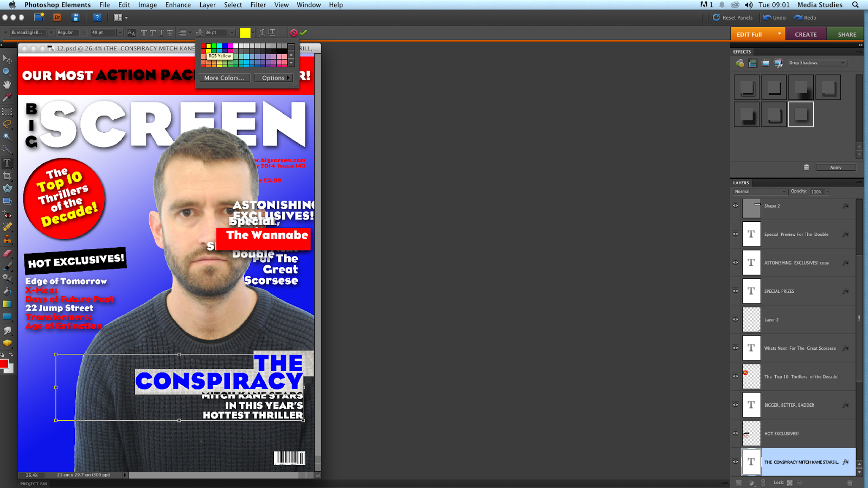
Task: Commit the text edit with green checkmark
Action: 303,33
